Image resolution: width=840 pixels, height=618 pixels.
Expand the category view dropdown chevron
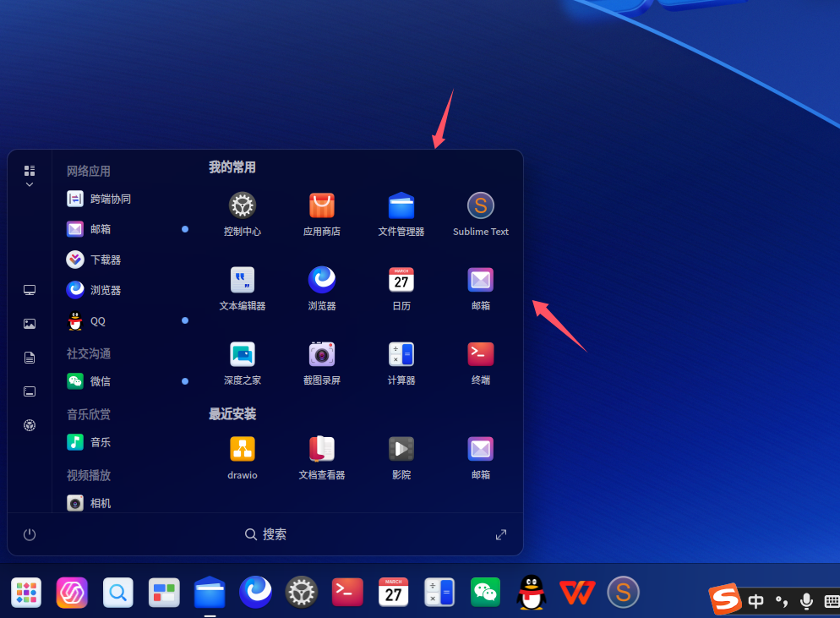pos(30,184)
